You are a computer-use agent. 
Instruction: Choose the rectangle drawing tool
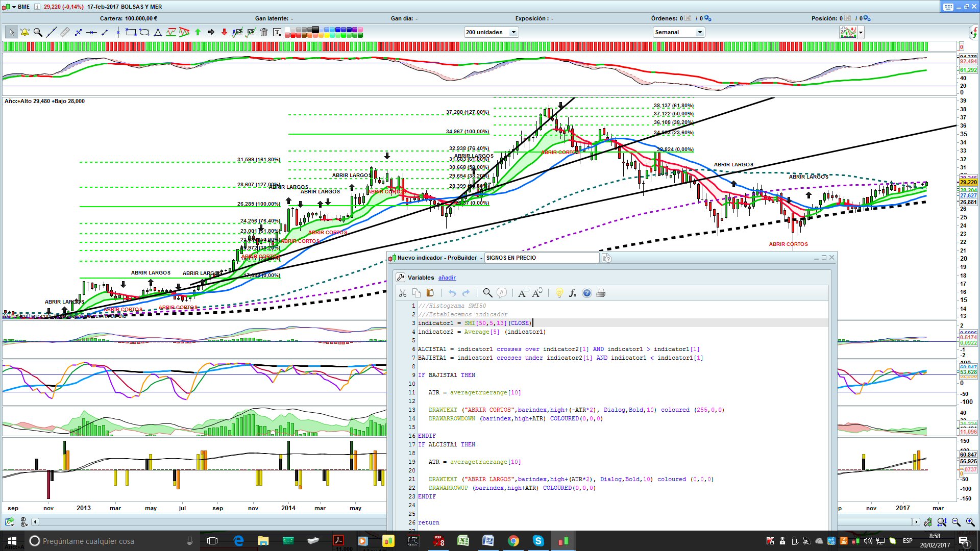pos(131,33)
